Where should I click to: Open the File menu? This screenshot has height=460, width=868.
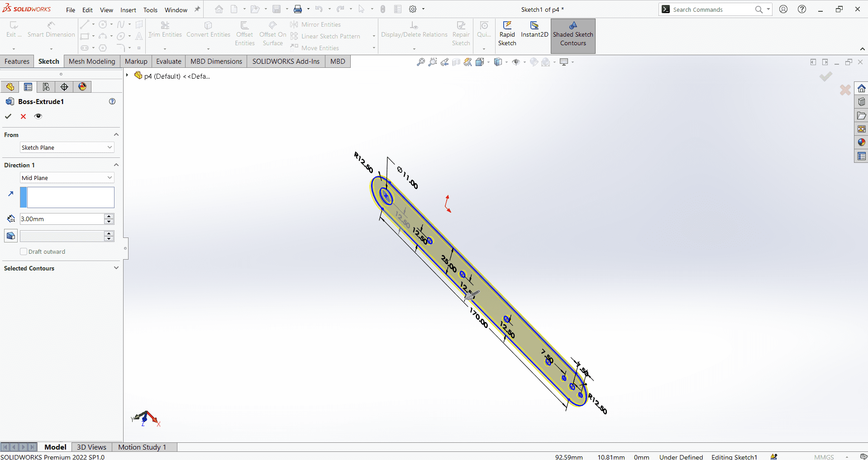[x=71, y=10]
